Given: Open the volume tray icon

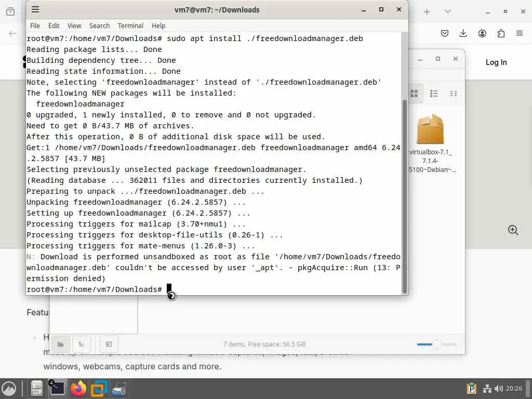Looking at the screenshot, I should coord(498,389).
